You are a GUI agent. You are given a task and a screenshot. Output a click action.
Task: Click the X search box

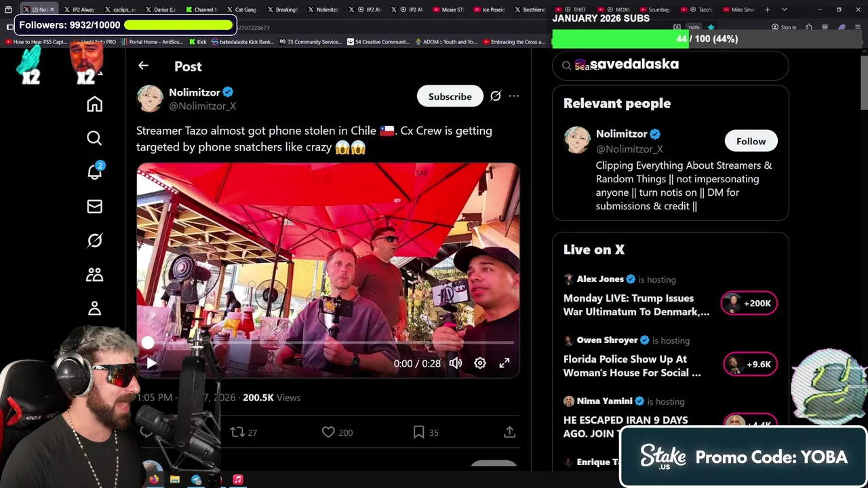point(670,65)
